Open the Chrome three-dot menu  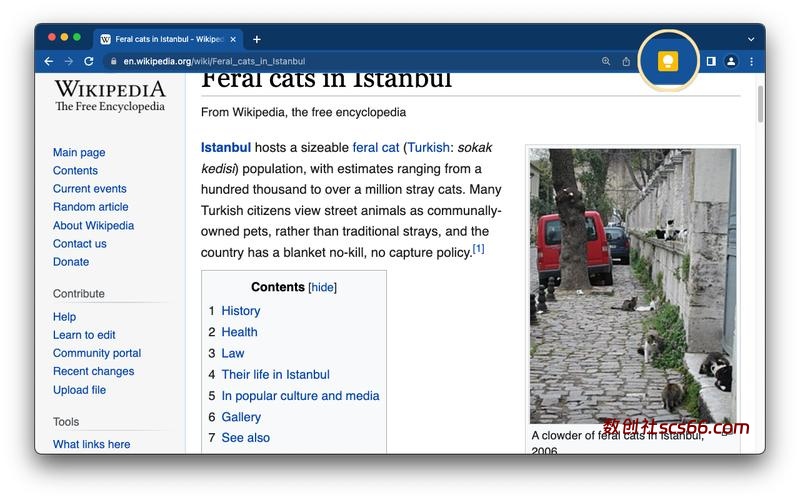click(751, 61)
